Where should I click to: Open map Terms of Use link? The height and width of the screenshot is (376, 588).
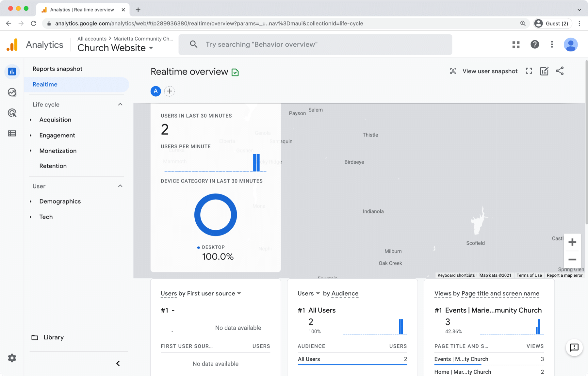coord(529,275)
